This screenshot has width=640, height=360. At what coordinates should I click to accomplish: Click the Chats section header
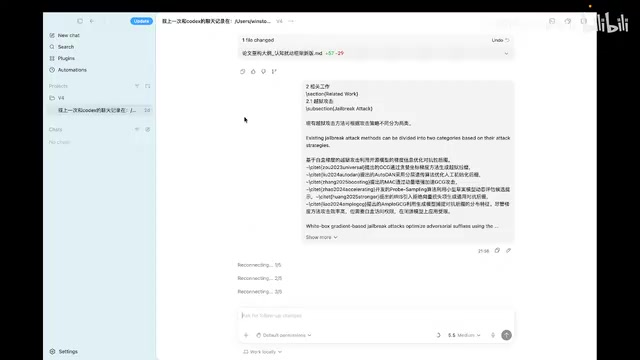point(56,129)
